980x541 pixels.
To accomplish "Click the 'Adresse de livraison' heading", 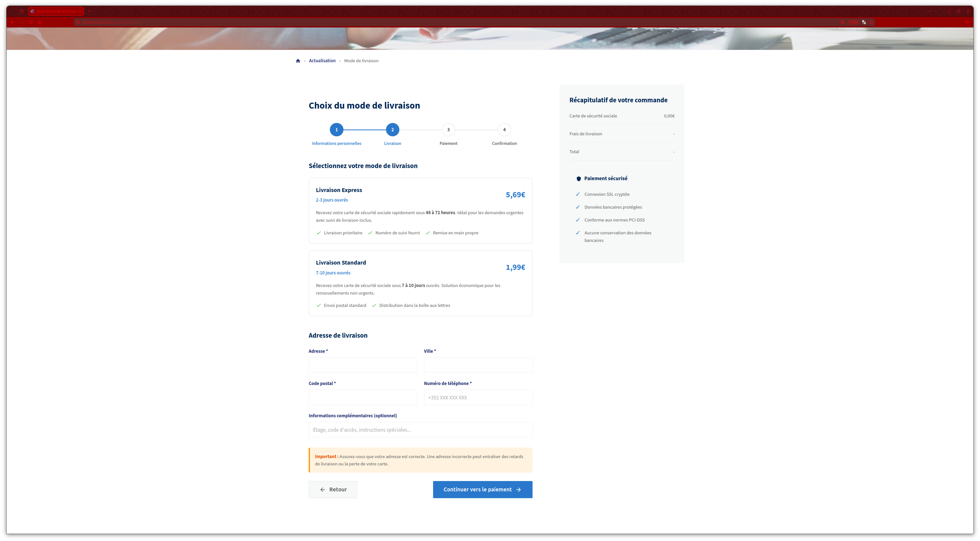I will tap(338, 335).
